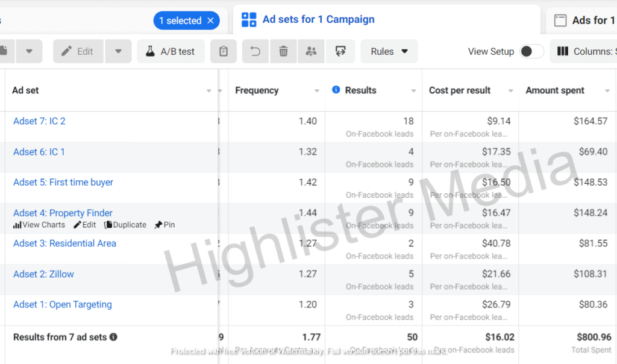The height and width of the screenshot is (364, 617).
Task: Click the export/share arrows icon
Action: (340, 52)
